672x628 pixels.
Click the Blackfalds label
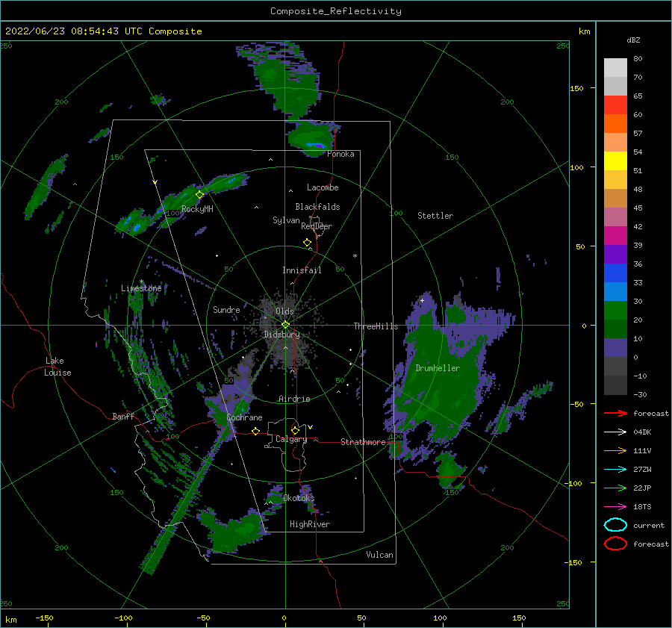click(317, 207)
